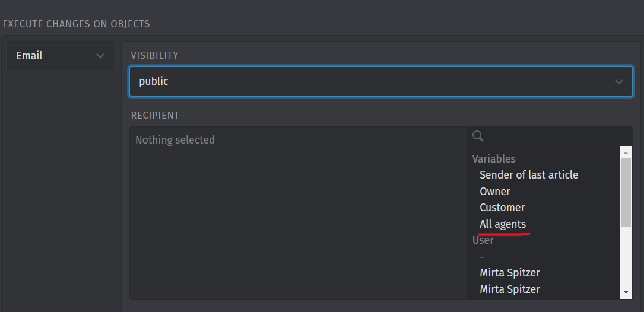Open the Email action type dropdown

tap(60, 56)
